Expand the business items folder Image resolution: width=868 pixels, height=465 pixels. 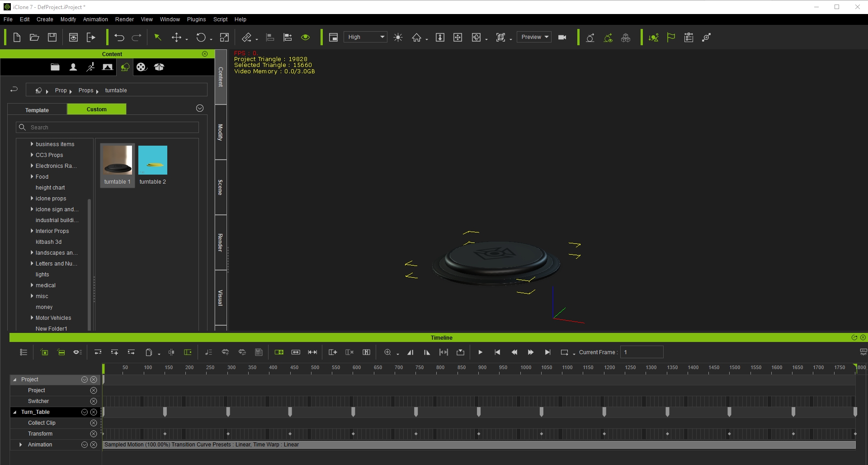coord(32,144)
